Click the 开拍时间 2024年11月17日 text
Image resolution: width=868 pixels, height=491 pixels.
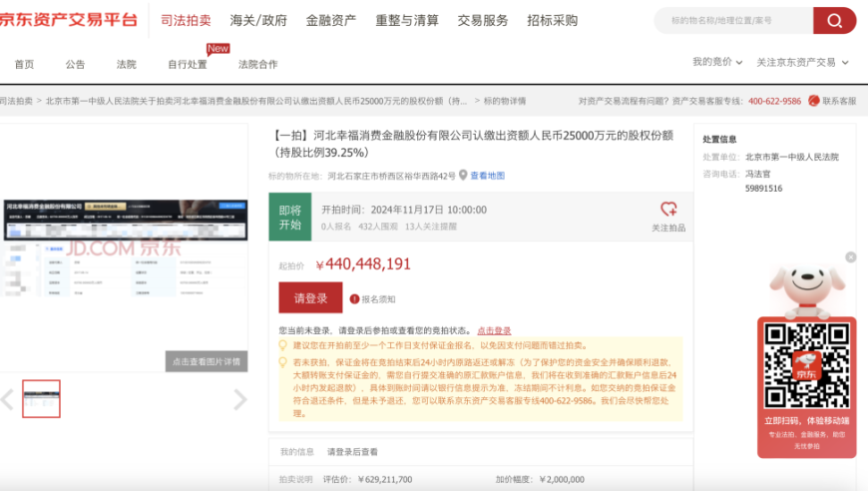[x=404, y=210]
